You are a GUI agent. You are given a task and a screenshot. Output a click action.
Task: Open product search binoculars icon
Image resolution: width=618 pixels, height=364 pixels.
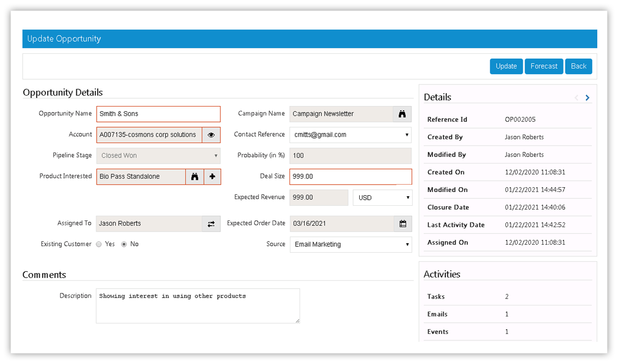tap(194, 177)
